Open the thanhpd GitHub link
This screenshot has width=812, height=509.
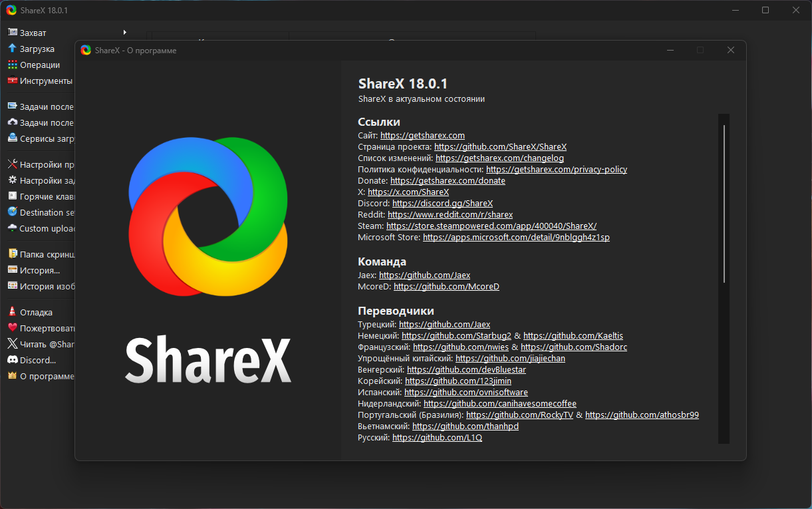466,426
